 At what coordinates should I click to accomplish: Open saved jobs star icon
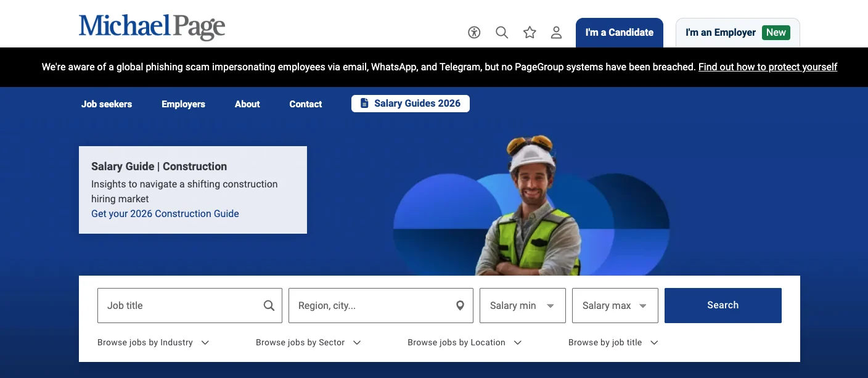point(530,33)
